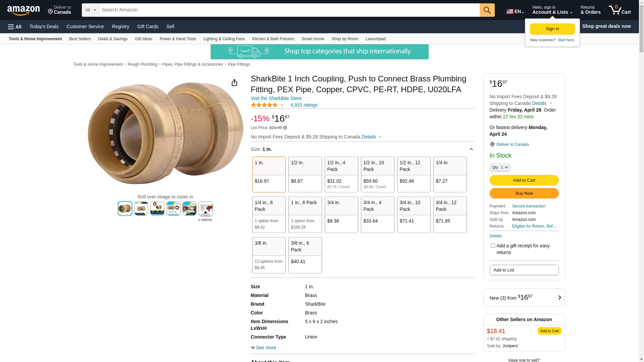
Task: Visit the SharkBite Store link
Action: coord(276,98)
